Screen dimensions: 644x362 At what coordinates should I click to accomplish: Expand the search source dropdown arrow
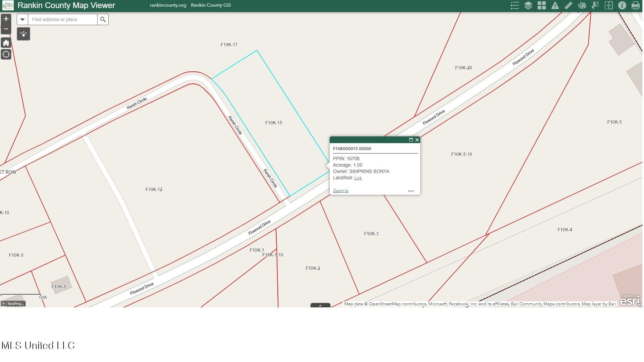tap(22, 19)
